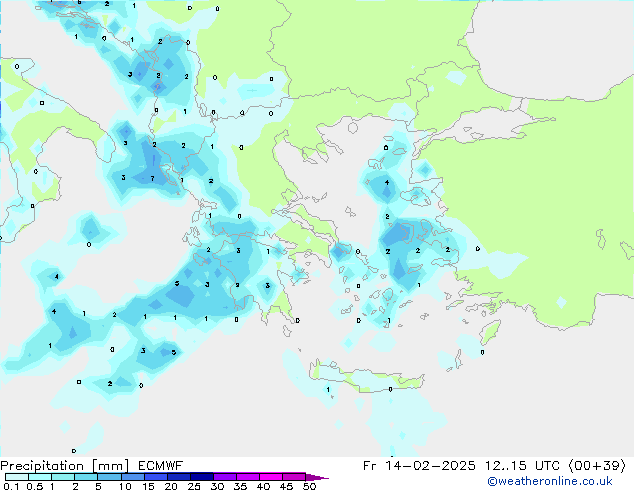The width and height of the screenshot is (634, 490).
Task: Select the 40–45 mm legend swatch
Action: pyautogui.click(x=271, y=477)
